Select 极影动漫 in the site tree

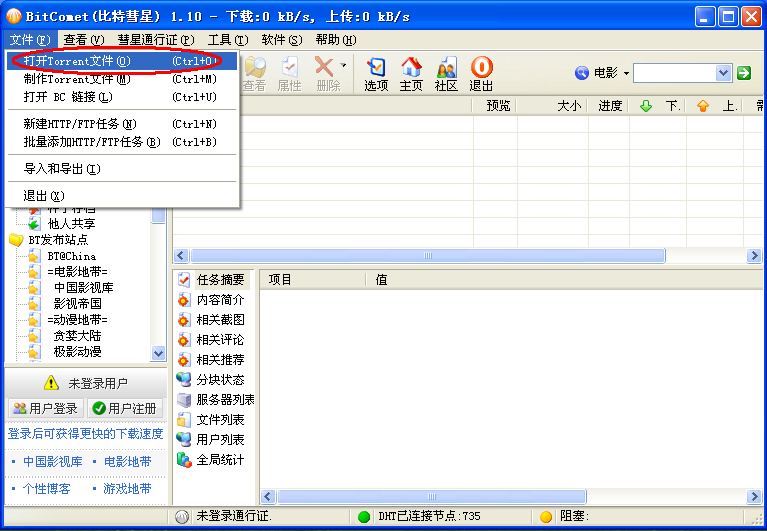tap(77, 352)
